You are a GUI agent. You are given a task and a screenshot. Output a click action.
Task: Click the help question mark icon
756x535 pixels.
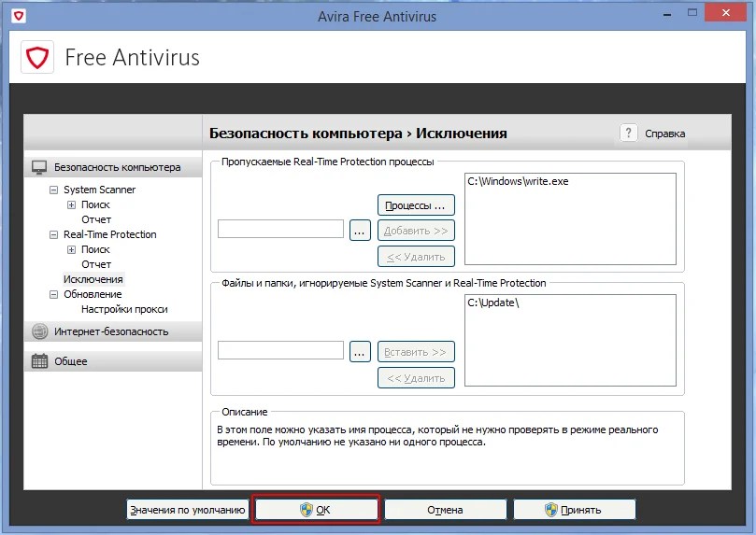coord(629,134)
